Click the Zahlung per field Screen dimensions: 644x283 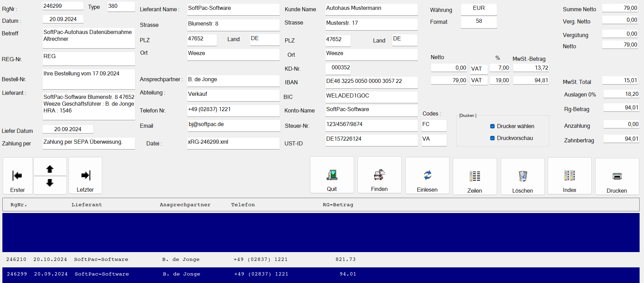point(89,143)
